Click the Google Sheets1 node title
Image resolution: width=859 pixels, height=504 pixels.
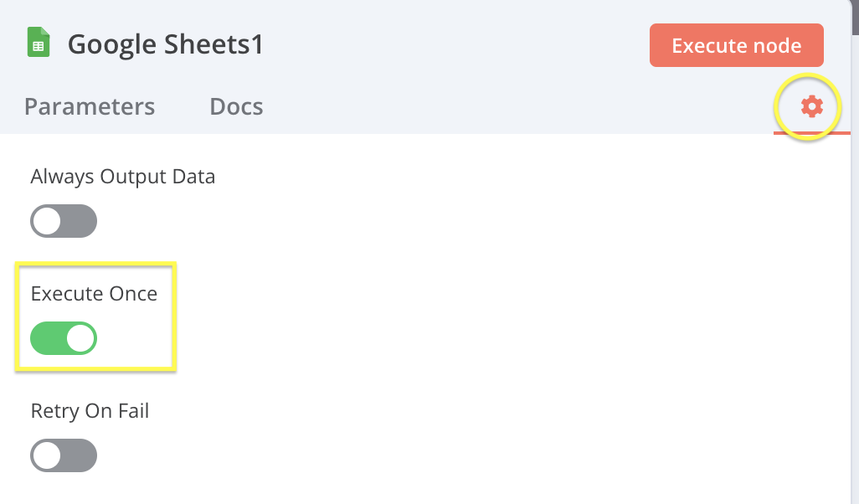point(165,44)
